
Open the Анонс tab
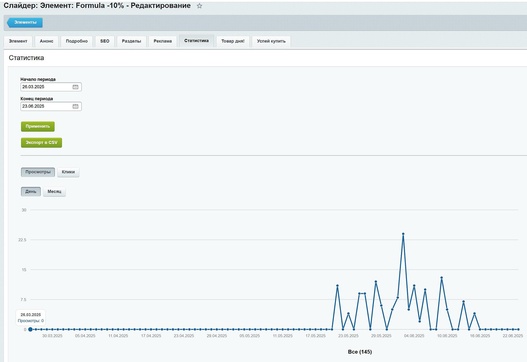(x=46, y=41)
